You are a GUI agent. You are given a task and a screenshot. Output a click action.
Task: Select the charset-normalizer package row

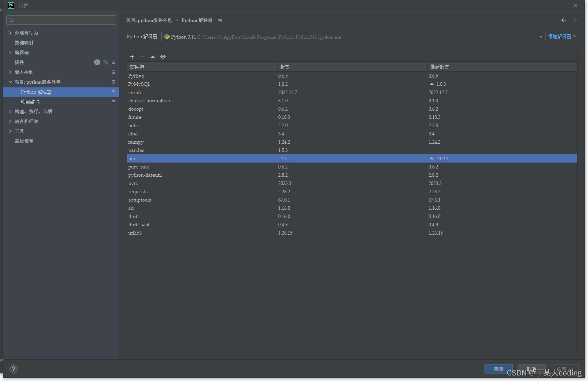pos(352,100)
